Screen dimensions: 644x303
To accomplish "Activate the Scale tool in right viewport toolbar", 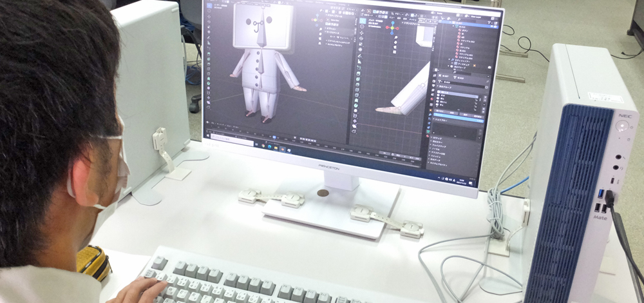I will 361,44.
